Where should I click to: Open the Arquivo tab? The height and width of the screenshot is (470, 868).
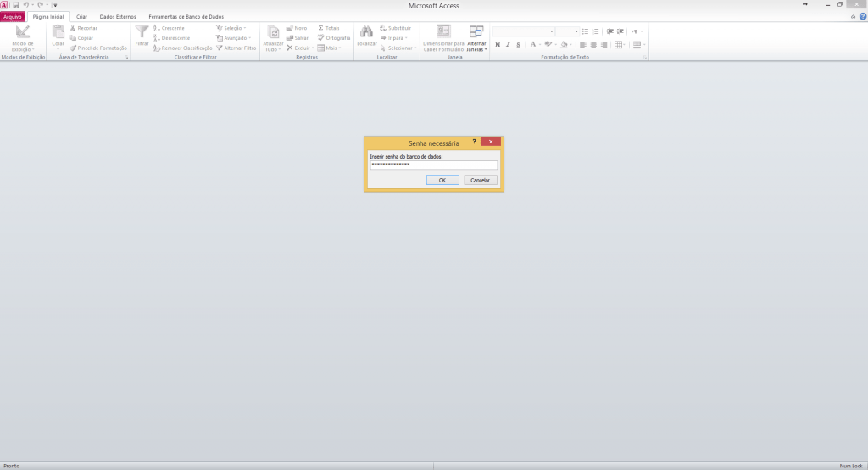coord(12,17)
